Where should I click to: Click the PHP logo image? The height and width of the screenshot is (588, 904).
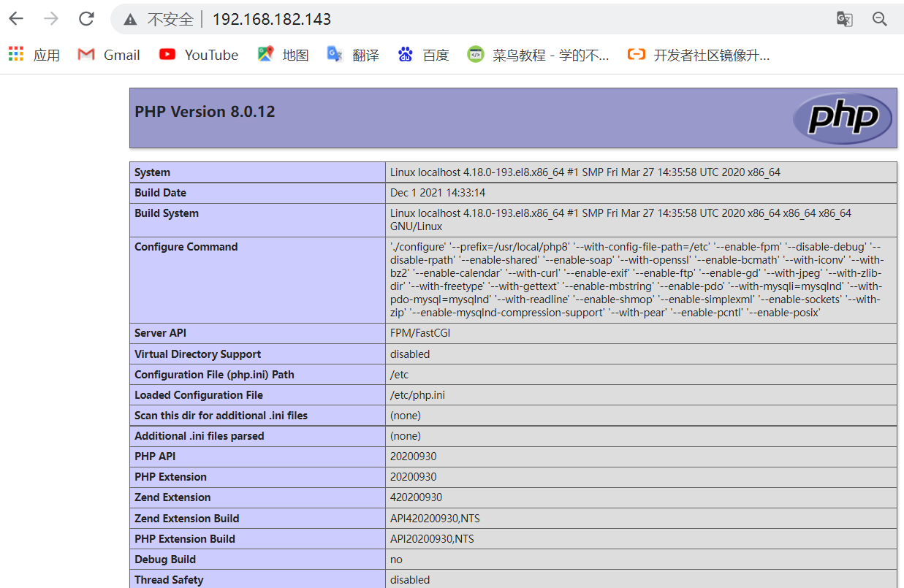click(842, 118)
